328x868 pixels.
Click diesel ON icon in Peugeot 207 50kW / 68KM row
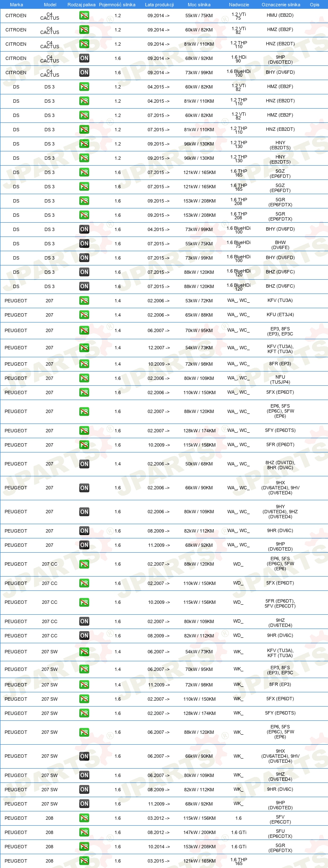point(84,464)
